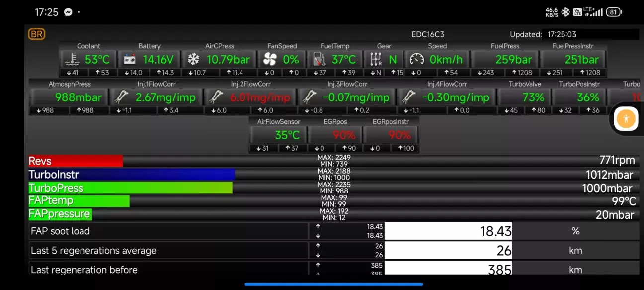Tap the FanSpeed fan icon
644x290 pixels.
click(270, 60)
